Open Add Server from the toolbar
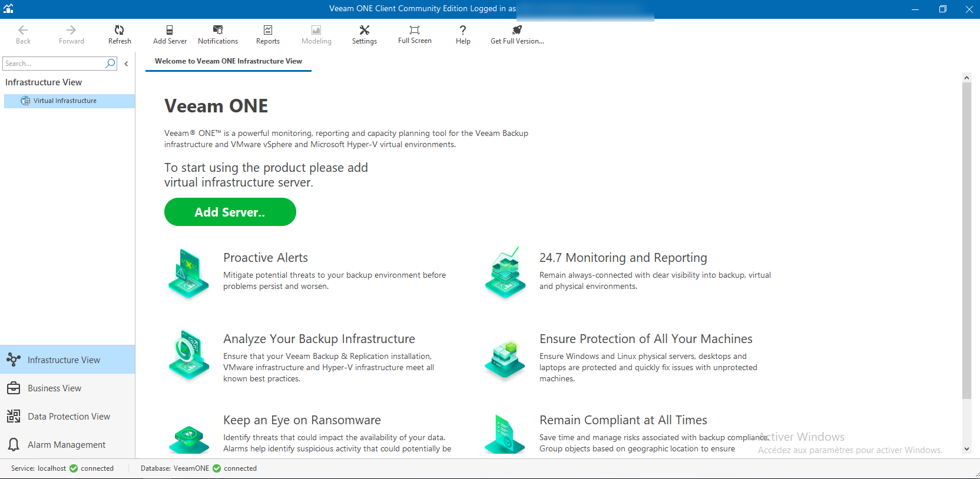The height and width of the screenshot is (479, 980). 170,35
